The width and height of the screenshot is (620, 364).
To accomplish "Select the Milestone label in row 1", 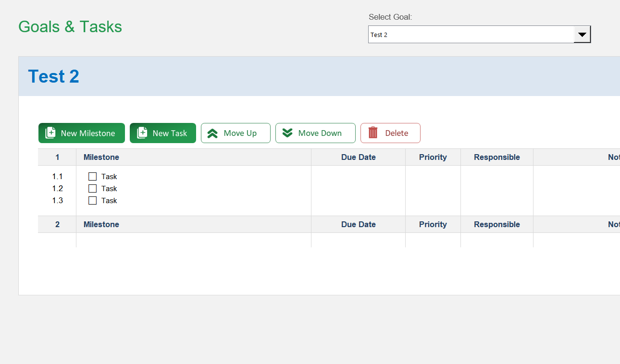I will pyautogui.click(x=101, y=157).
